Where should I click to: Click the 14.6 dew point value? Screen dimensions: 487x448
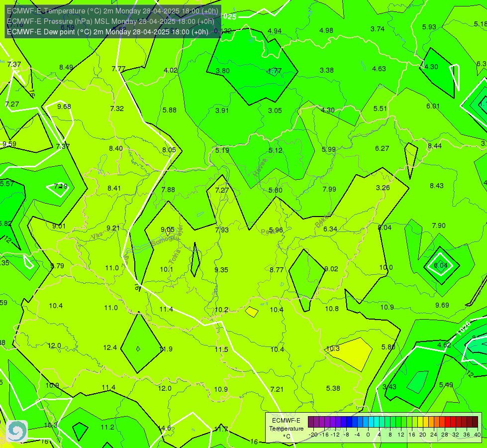[164, 428]
